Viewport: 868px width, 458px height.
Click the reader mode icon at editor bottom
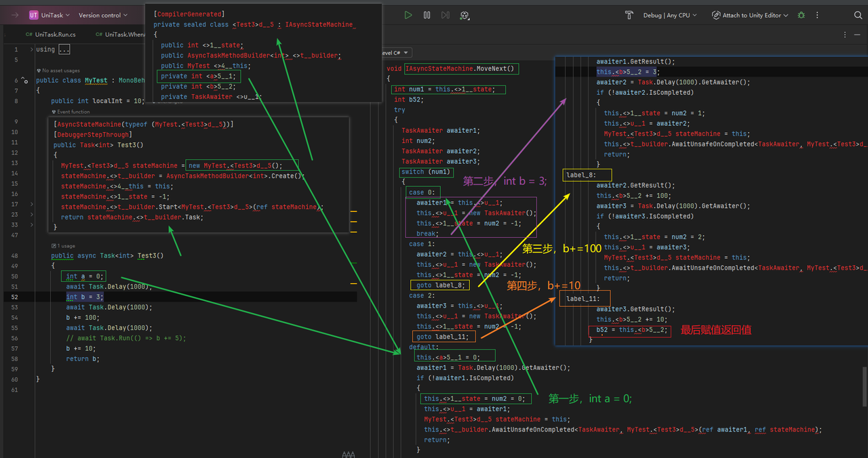click(349, 454)
